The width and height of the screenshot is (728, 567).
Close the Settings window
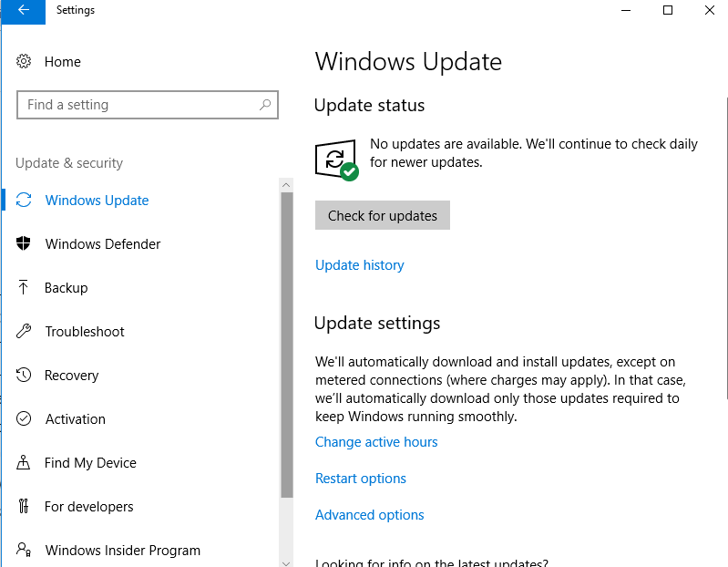709,10
